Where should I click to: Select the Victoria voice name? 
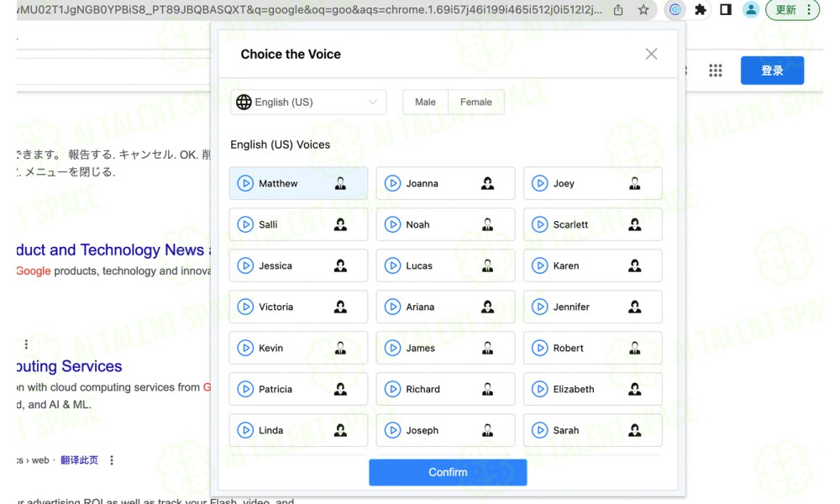276,307
